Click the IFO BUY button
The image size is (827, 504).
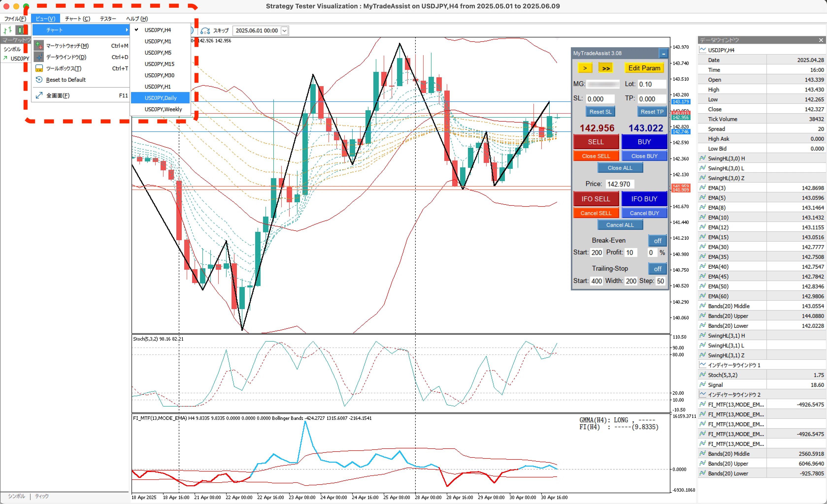pos(644,199)
